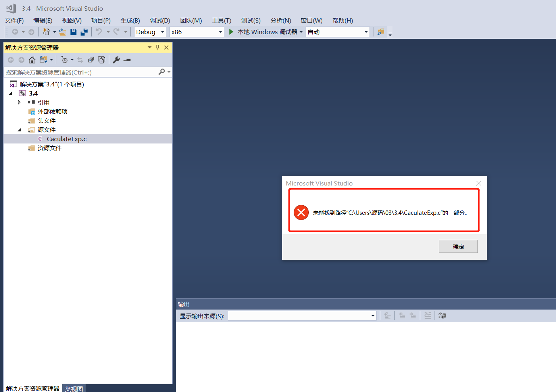Open Properties with the wrench icon
This screenshot has height=392, width=556.
pyautogui.click(x=116, y=60)
